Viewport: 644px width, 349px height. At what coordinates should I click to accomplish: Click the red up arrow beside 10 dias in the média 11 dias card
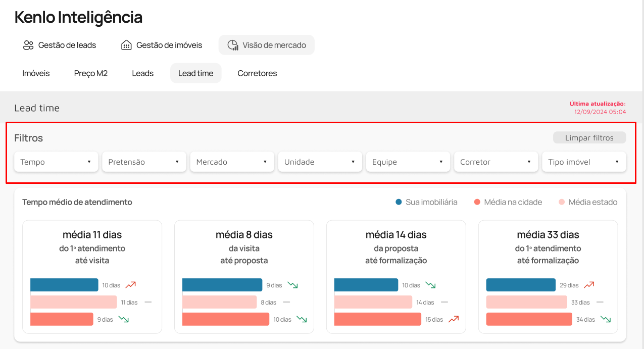coord(131,285)
